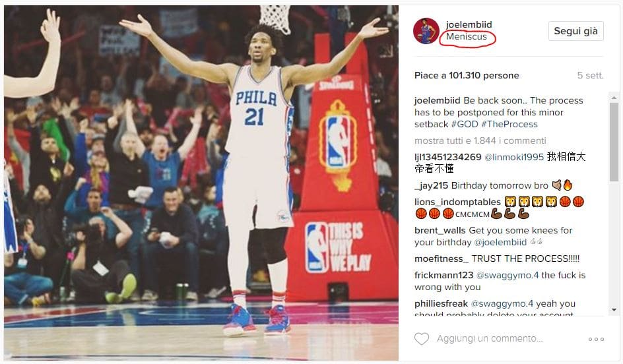
Task: Open the lions_indomptables commenter profile
Action: 457,202
